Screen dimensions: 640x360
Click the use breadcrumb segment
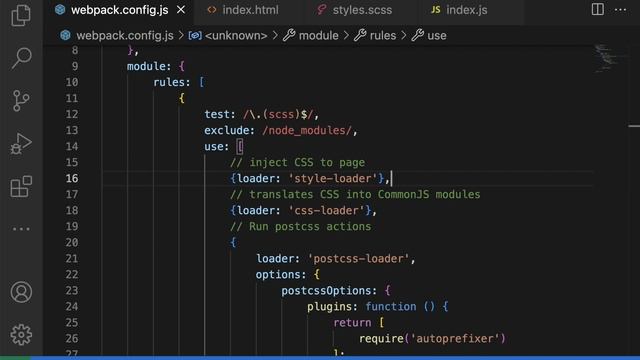coord(437,36)
